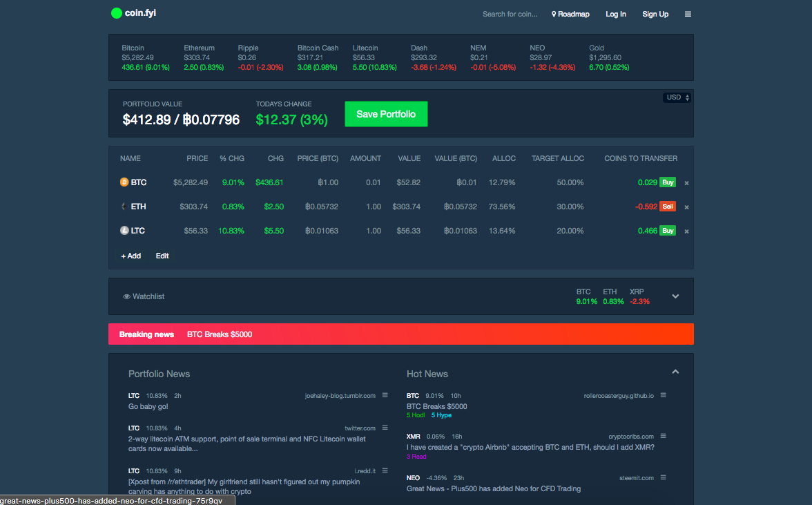Click the Buy button for BTC
The width and height of the screenshot is (812, 505).
pyautogui.click(x=668, y=182)
